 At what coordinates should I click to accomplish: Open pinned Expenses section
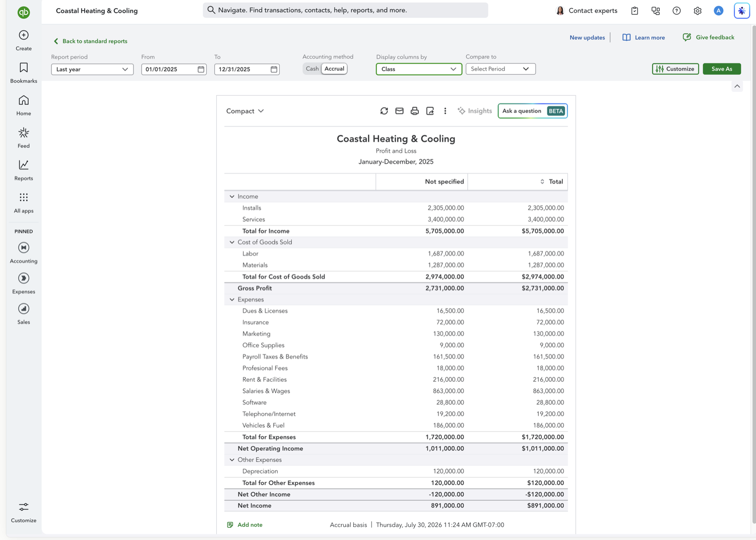(x=24, y=283)
